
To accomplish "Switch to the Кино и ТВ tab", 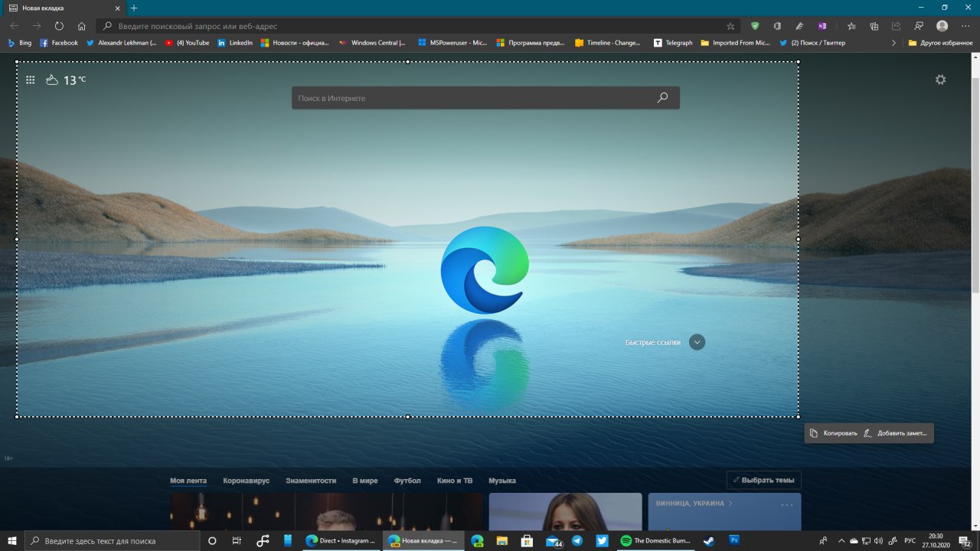I will (455, 481).
